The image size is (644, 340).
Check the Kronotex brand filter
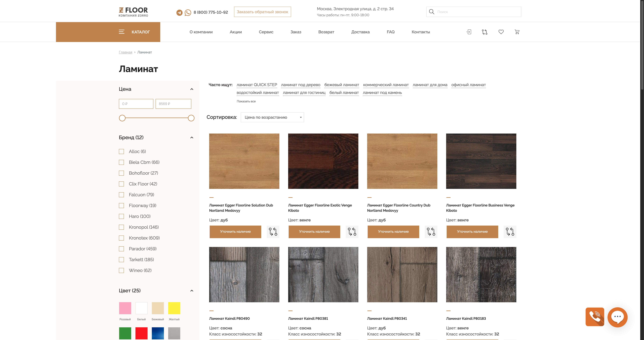pyautogui.click(x=122, y=238)
